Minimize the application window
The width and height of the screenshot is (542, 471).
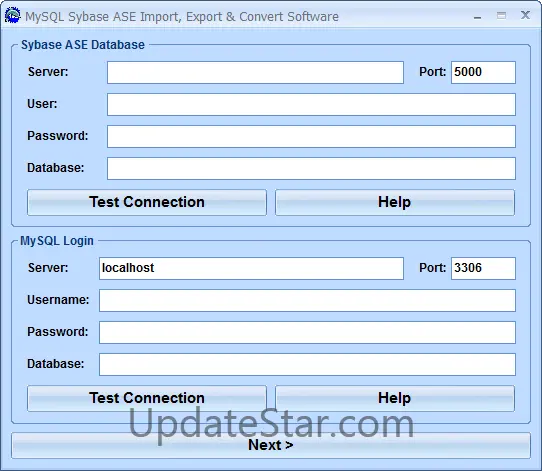[477, 16]
